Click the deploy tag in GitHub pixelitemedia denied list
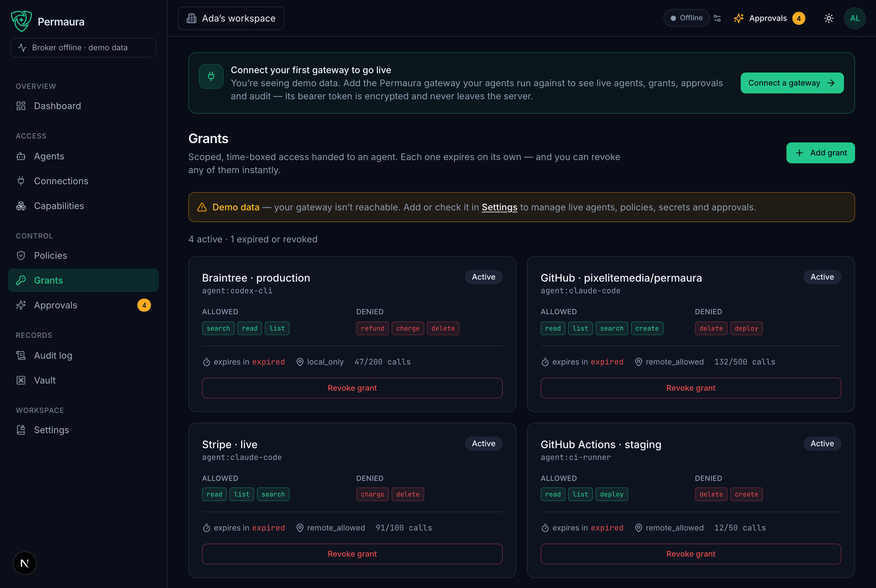Viewport: 876px width, 588px height. click(x=746, y=328)
